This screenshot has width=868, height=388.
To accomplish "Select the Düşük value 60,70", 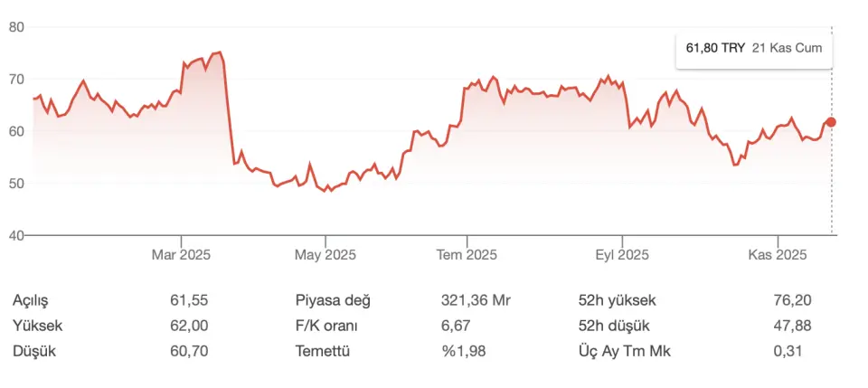I will (190, 351).
